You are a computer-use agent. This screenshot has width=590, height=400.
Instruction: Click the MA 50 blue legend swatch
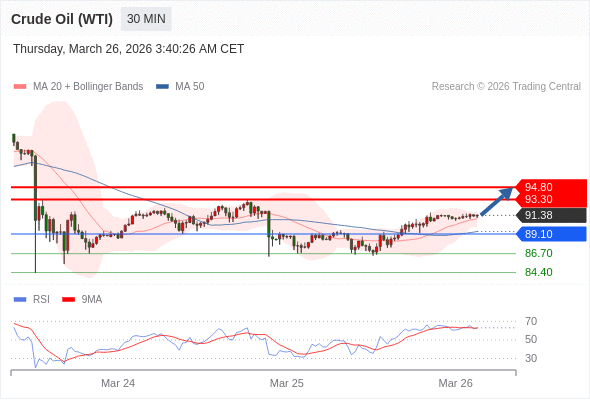pyautogui.click(x=162, y=87)
